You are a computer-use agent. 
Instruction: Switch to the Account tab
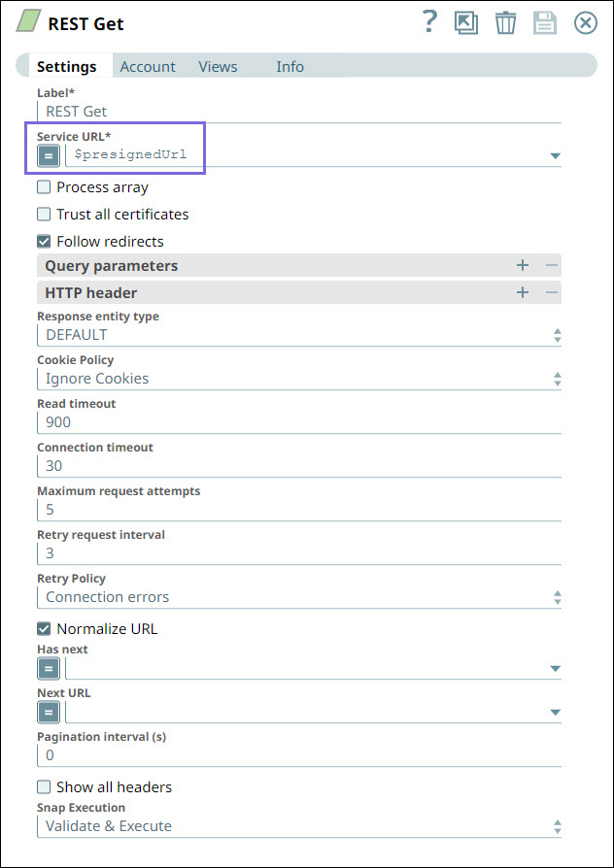pos(148,67)
